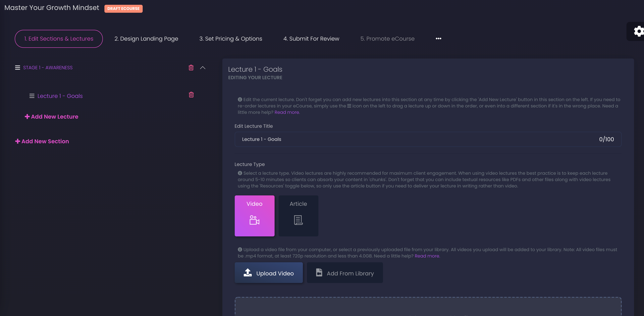
Task: Click the Lecture 1 - Goals drag handle
Action: [32, 96]
